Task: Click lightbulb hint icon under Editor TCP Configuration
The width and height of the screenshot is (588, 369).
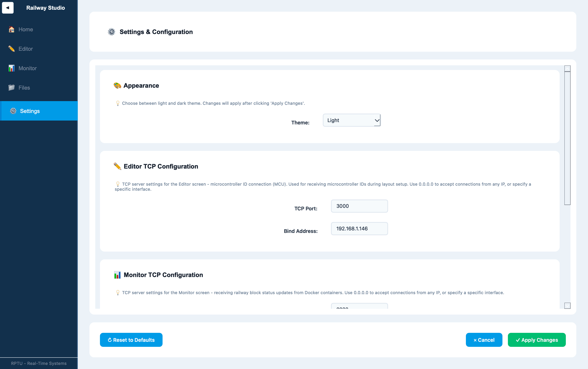Action: (x=118, y=184)
